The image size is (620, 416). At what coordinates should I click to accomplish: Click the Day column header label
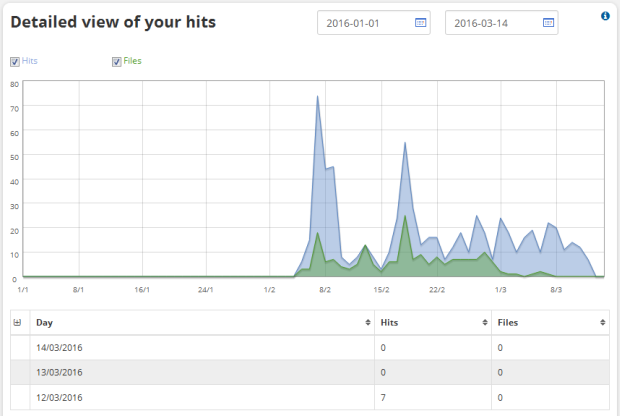click(x=44, y=323)
